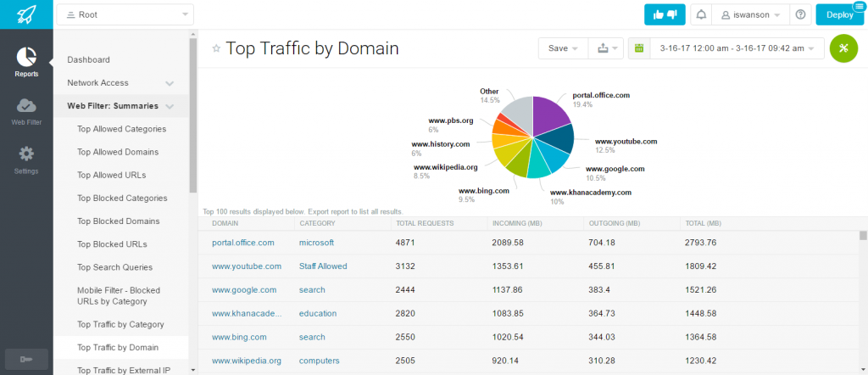Open Top Allowed Domains report
Image resolution: width=868 pixels, height=375 pixels.
118,153
